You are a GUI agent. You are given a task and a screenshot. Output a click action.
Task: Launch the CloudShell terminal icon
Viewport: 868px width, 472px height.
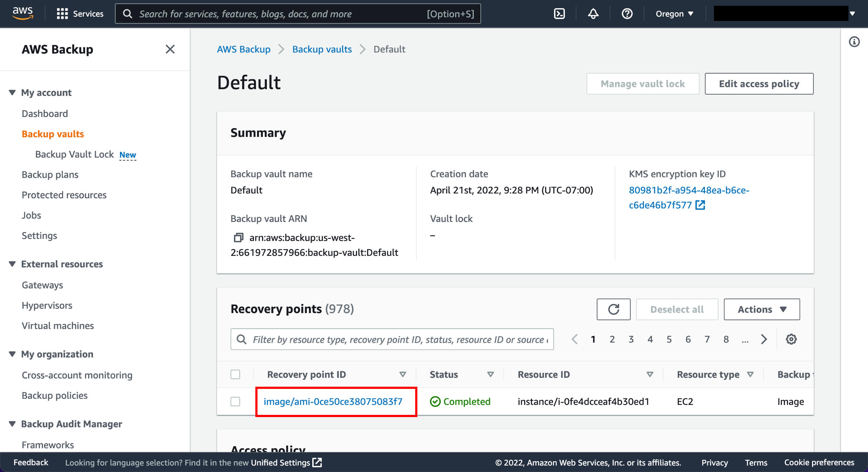559,14
